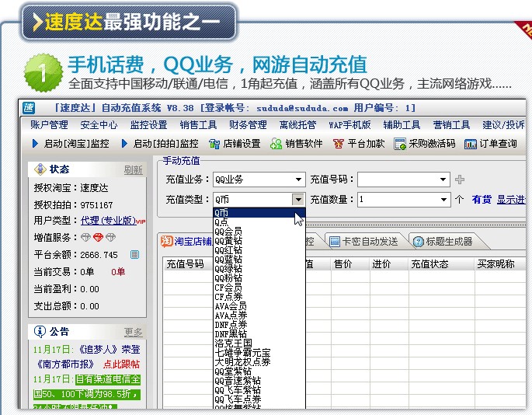Choose CF点券 option
Viewport: 532px width, 415px height.
(x=259, y=297)
